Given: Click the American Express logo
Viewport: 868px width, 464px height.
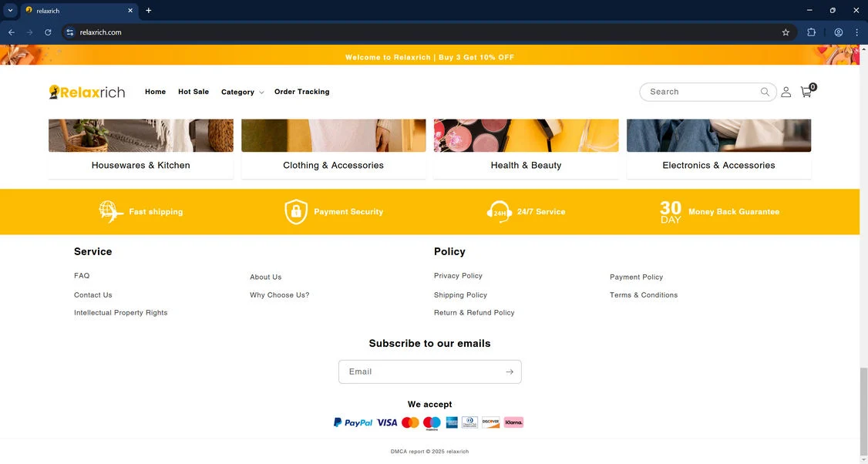Looking at the screenshot, I should pyautogui.click(x=452, y=422).
